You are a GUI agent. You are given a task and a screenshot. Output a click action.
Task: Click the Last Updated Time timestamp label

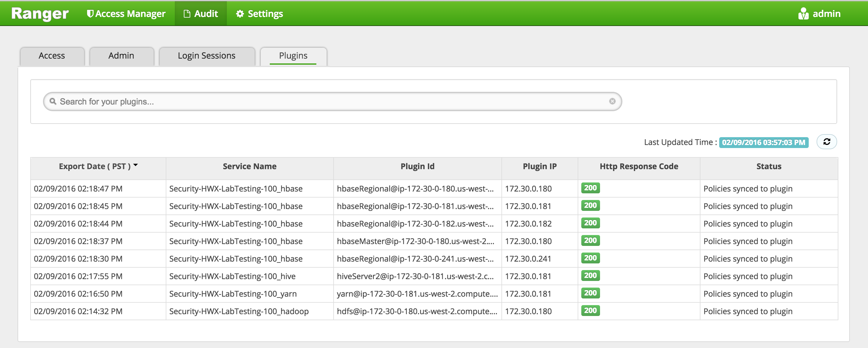[763, 142]
